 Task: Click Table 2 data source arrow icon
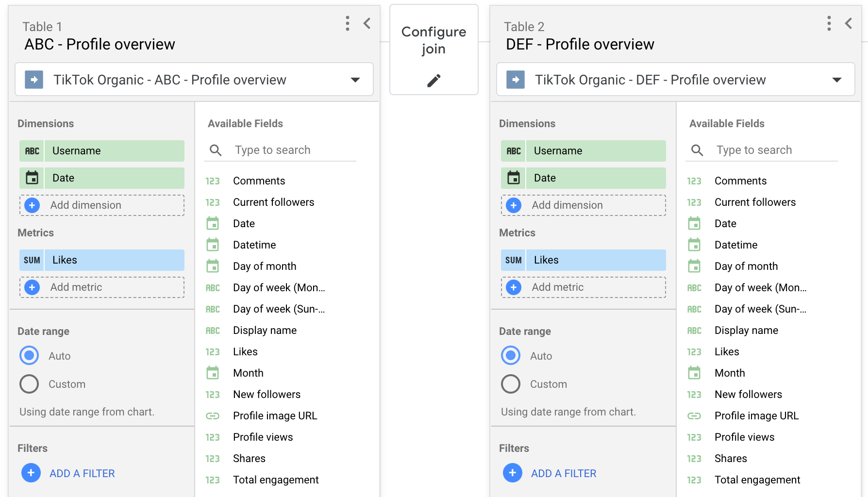[x=516, y=80]
